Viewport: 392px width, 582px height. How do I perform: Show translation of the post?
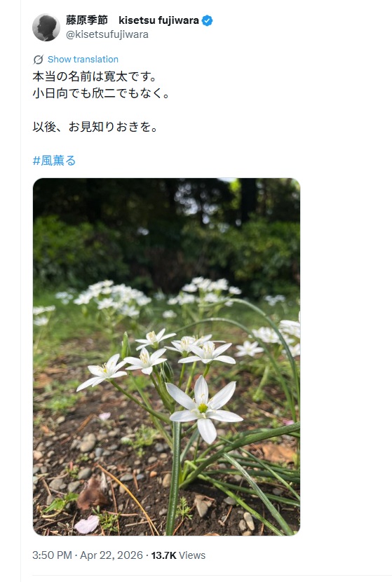[x=83, y=60]
